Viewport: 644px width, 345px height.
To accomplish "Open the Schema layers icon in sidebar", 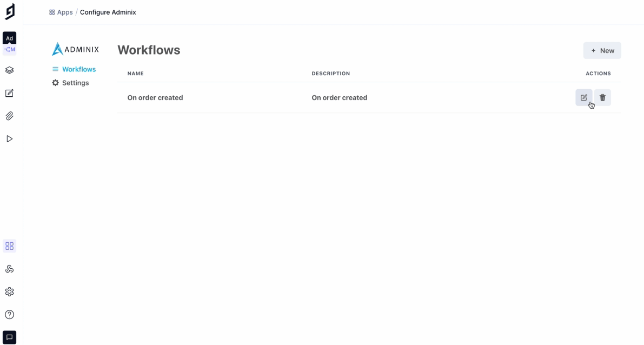I will (x=9, y=70).
